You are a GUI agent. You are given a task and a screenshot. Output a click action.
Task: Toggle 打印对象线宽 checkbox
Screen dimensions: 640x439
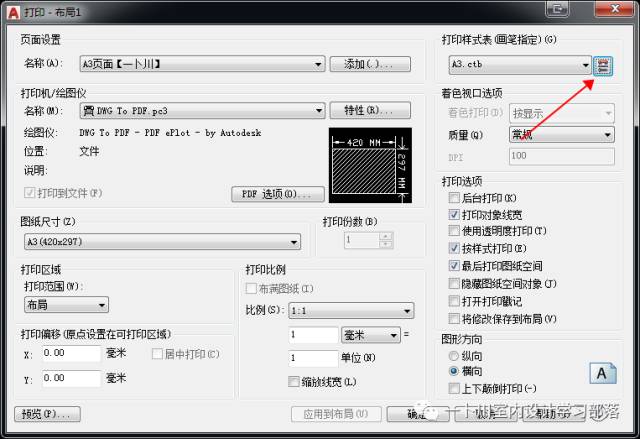[454, 214]
